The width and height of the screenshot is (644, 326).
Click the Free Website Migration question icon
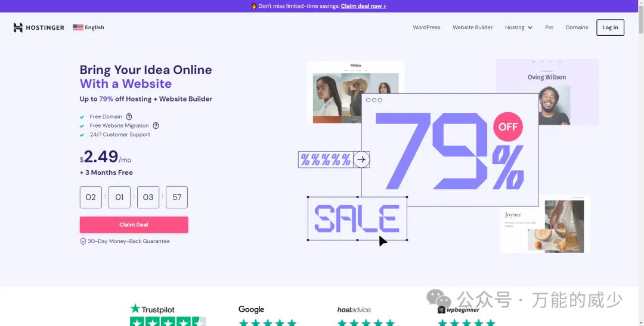click(156, 126)
